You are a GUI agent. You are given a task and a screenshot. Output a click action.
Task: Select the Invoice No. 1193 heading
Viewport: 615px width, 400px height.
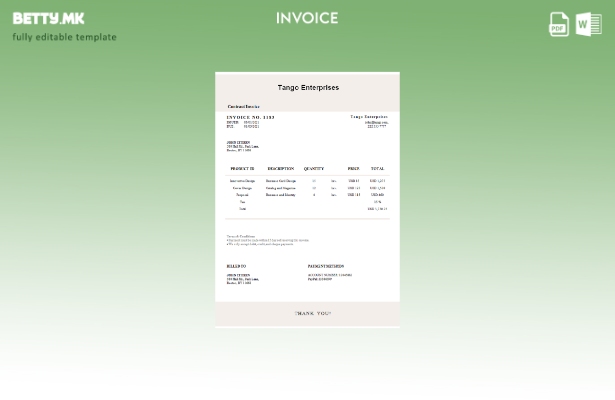pos(250,117)
